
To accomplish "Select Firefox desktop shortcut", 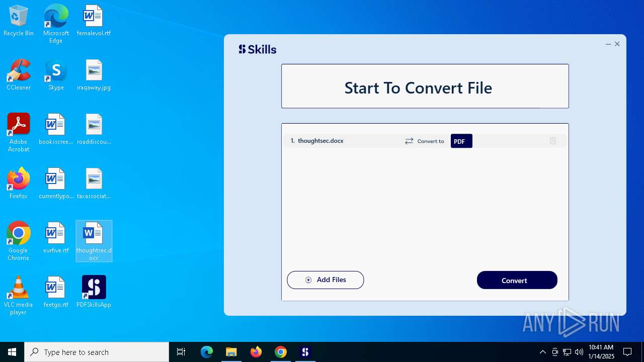I will coord(19,184).
